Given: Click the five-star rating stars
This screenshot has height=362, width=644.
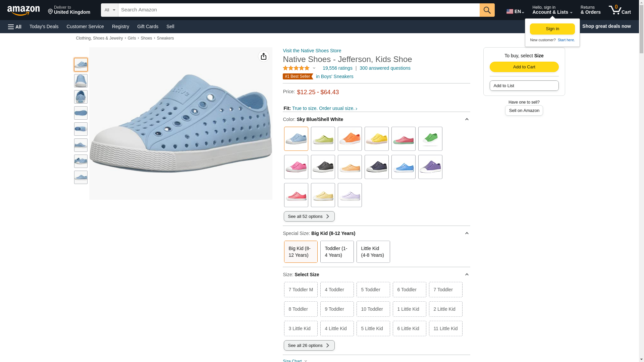Looking at the screenshot, I should (296, 68).
